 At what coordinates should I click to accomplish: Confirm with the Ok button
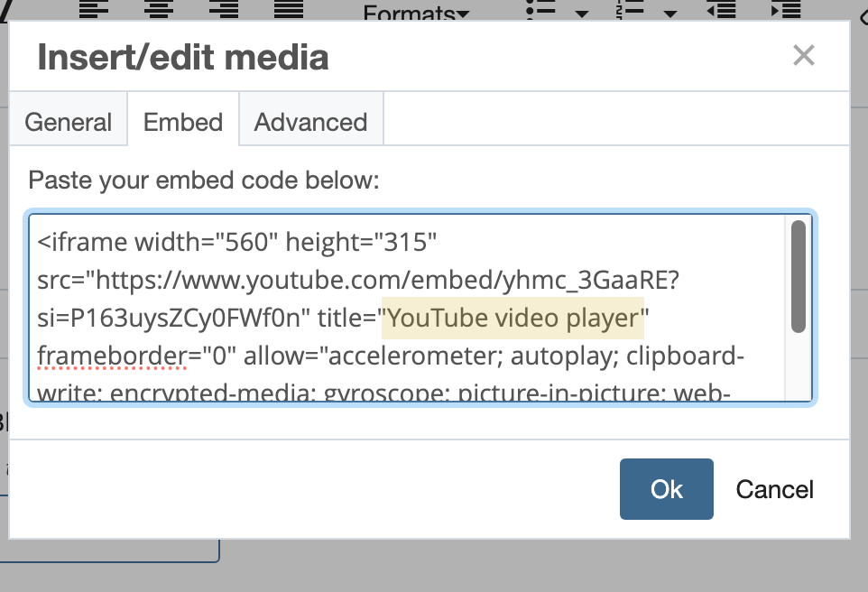tap(666, 488)
